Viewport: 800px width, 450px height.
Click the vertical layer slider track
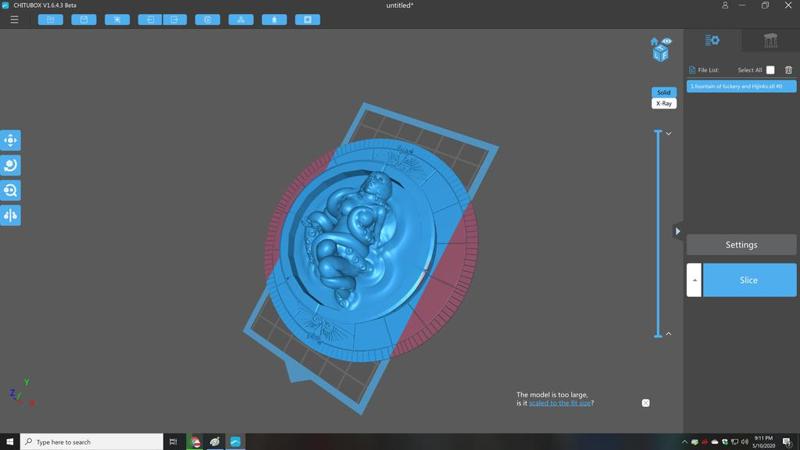[658, 234]
